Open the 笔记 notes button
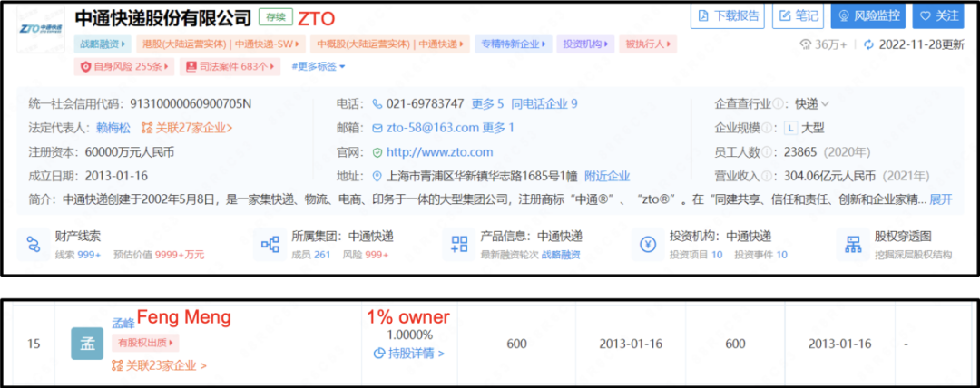 tap(798, 16)
